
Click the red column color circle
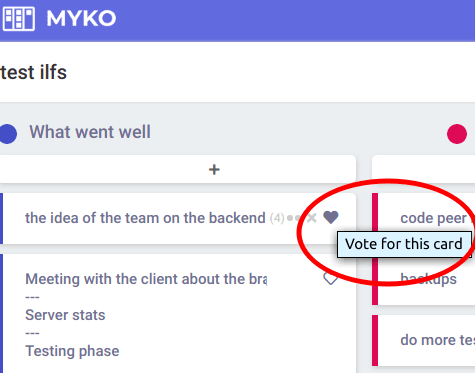pos(457,134)
